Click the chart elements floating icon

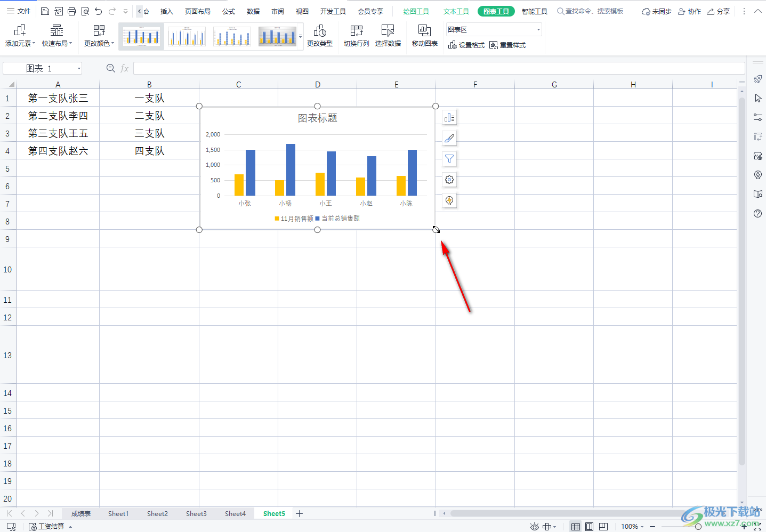(449, 117)
